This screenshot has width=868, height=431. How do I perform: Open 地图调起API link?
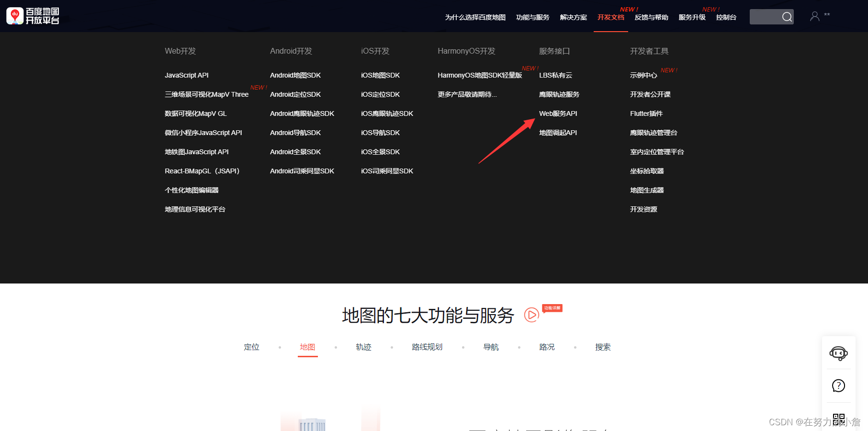[x=558, y=133]
